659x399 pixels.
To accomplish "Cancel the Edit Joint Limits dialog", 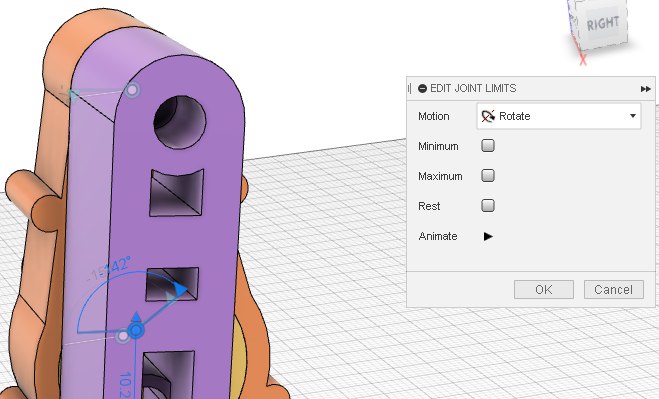I will (613, 290).
